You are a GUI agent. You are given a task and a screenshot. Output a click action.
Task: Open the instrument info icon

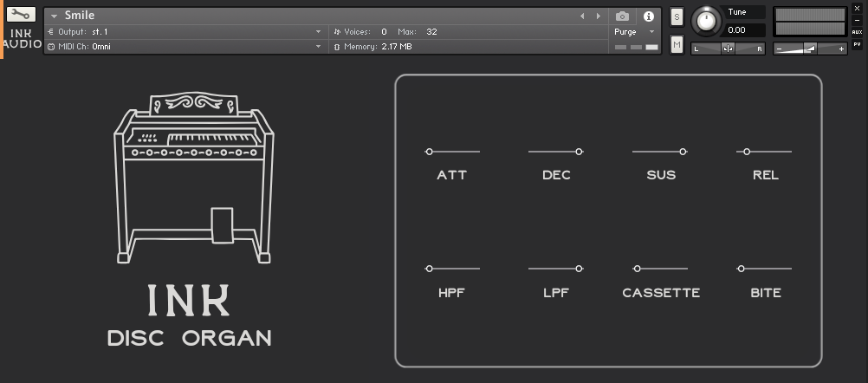648,16
